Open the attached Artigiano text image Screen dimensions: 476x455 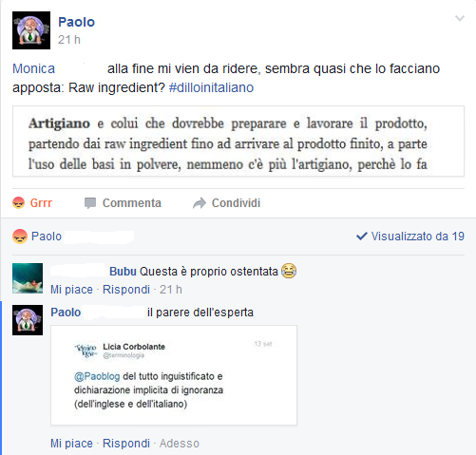238,141
